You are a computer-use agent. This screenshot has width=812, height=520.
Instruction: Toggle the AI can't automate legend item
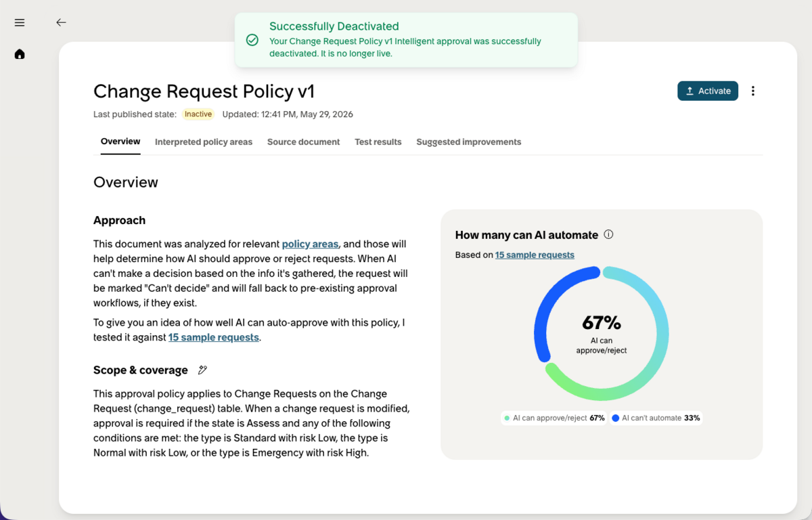tap(656, 418)
